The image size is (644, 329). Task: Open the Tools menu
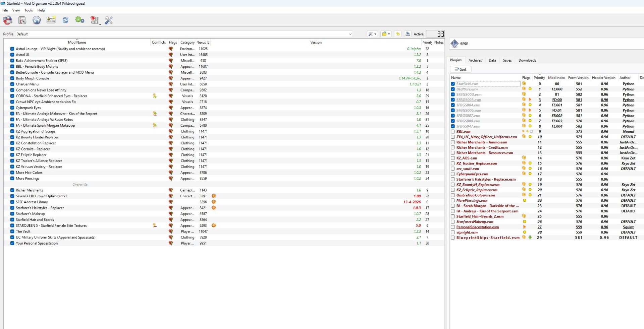pos(29,10)
